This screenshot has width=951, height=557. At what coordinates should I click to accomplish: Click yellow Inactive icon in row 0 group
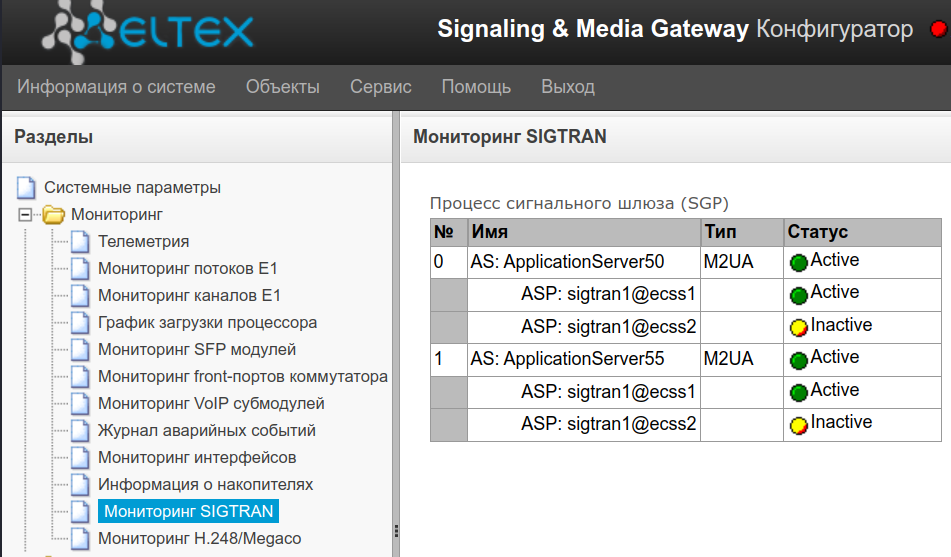798,328
